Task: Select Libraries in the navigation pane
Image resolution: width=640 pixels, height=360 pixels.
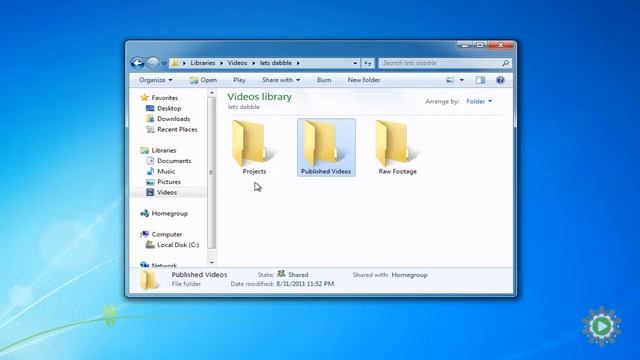Action: pos(164,150)
